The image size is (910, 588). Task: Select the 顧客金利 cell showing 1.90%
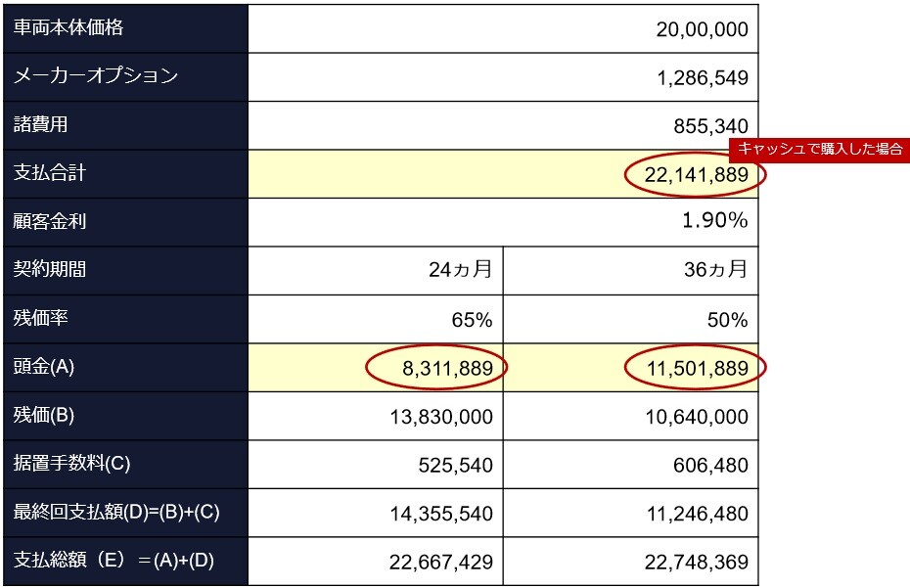point(714,220)
